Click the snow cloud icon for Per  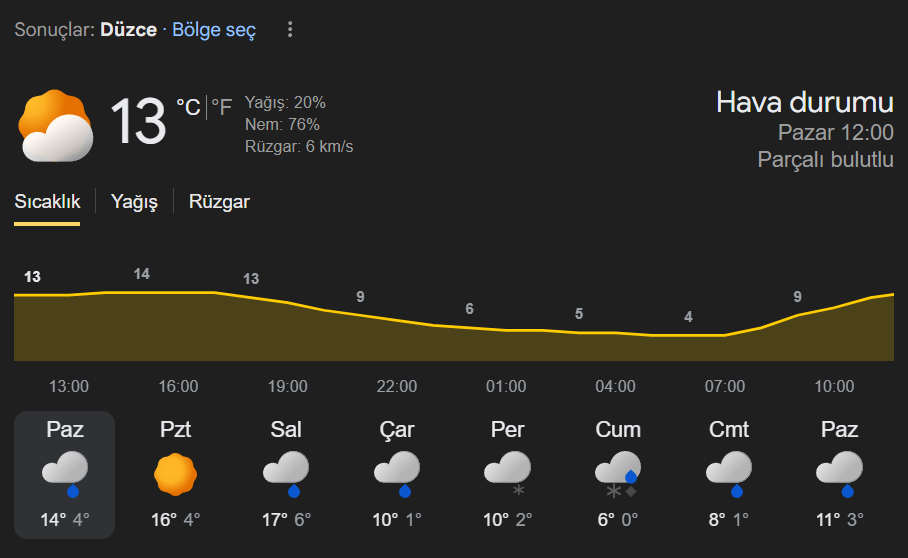click(507, 474)
